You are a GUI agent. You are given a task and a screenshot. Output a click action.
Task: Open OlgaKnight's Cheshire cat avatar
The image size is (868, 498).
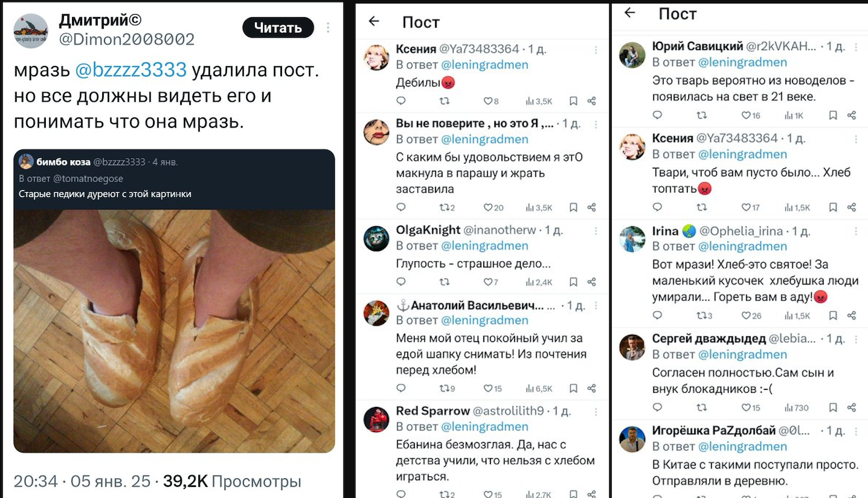377,238
